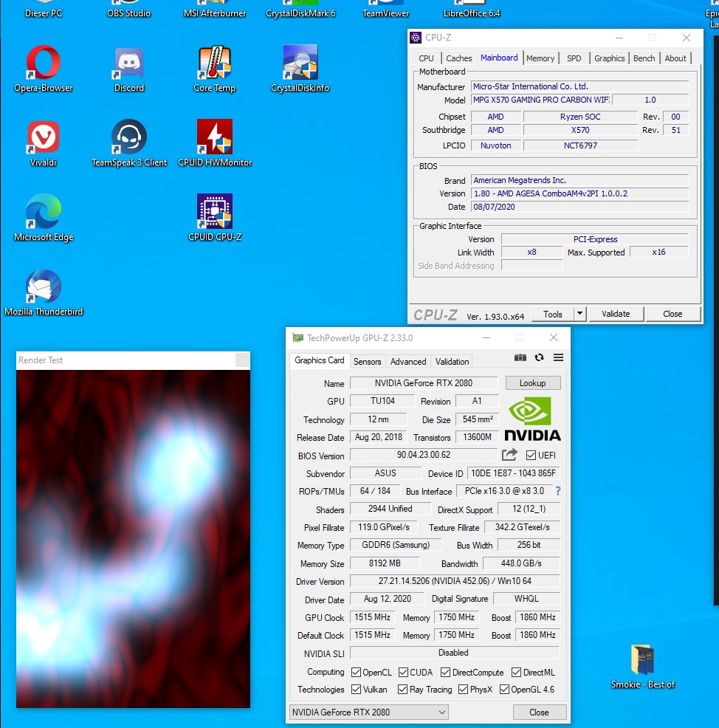Close the Render Test window
Image resolution: width=719 pixels, height=728 pixels.
tap(242, 360)
